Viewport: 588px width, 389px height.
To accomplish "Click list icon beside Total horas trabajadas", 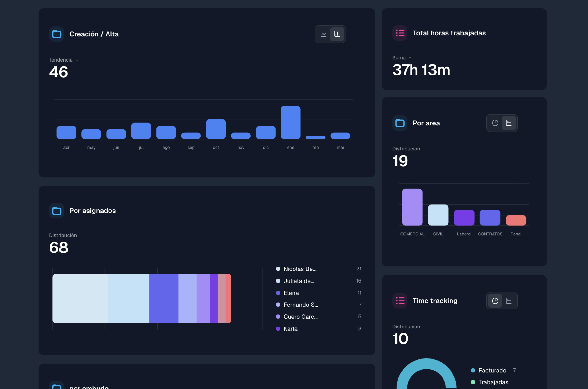I will coord(400,33).
